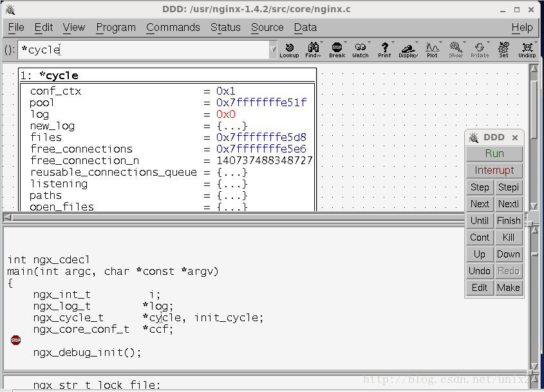The image size is (544, 392).
Task: Click the pool value 0x7fffffffe51f
Action: click(261, 103)
